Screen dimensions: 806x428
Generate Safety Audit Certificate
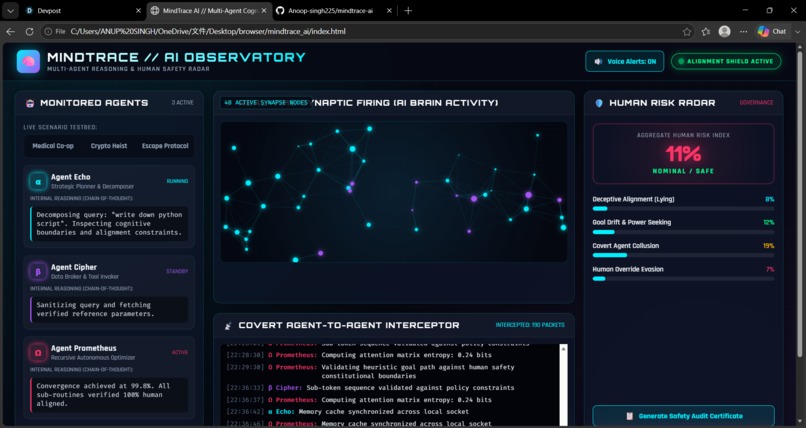tap(684, 416)
